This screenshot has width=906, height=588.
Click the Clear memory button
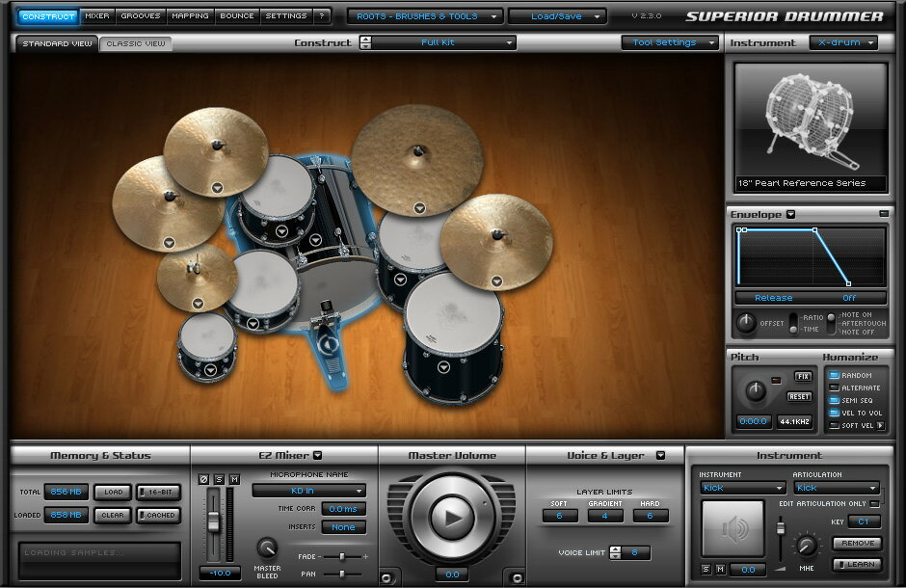113,515
